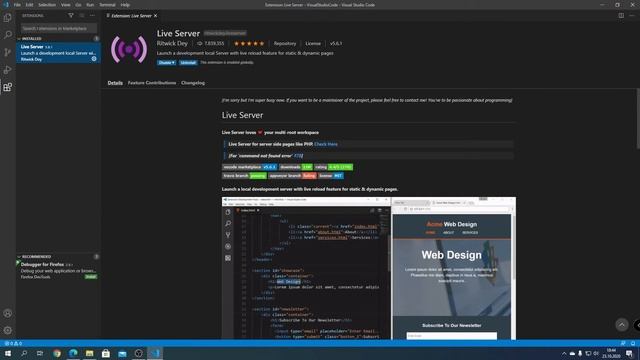Open the License link
Screen dimensions: 640x360
pos(313,43)
